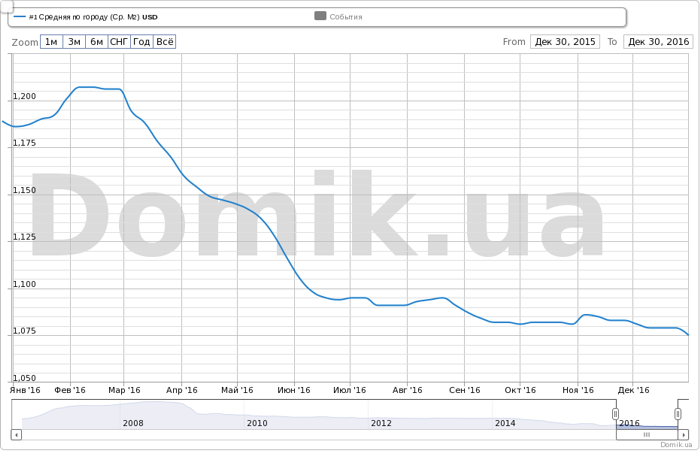Click the 2010 area in navigator
Screen dimensions: 700x451
coord(257,423)
